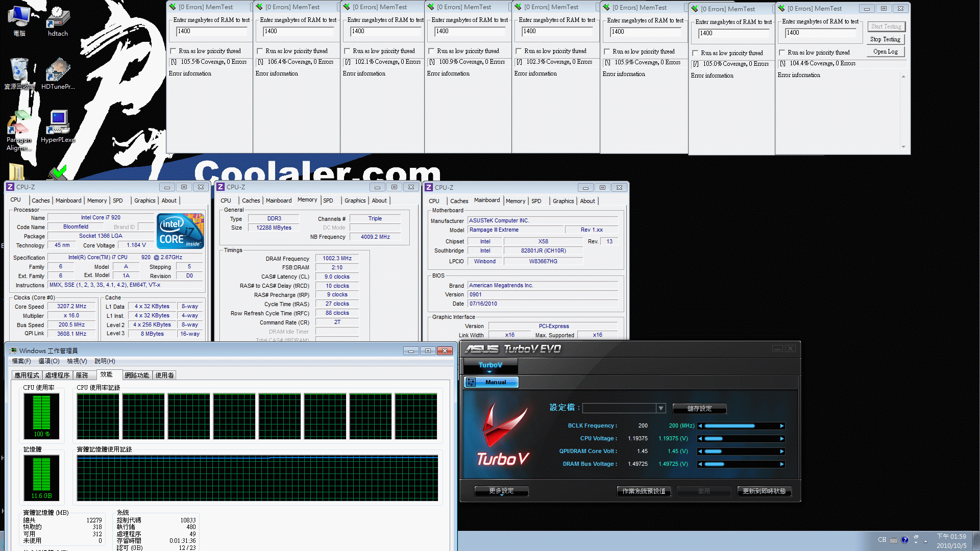Enable low priority thread in first MemTest
Image resolution: width=980 pixels, height=551 pixels.
pos(173,51)
